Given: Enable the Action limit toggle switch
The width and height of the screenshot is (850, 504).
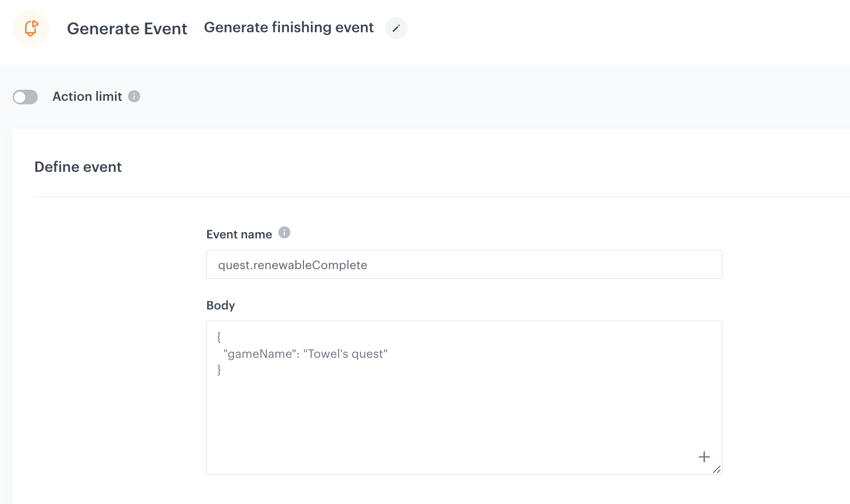Looking at the screenshot, I should click(25, 97).
